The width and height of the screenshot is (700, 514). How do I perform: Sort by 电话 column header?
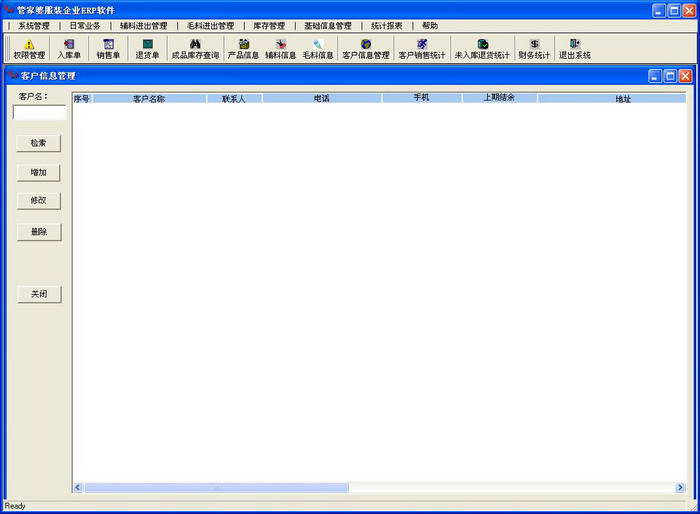[x=321, y=98]
